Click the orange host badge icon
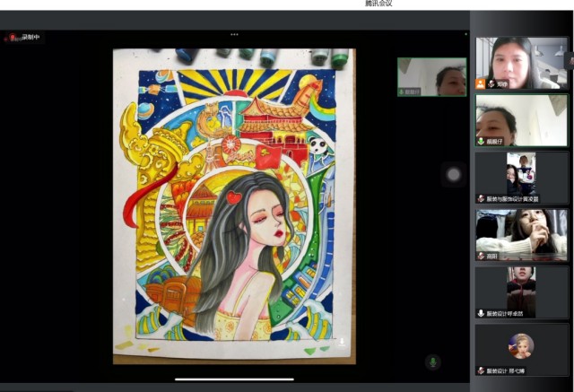 (x=481, y=83)
